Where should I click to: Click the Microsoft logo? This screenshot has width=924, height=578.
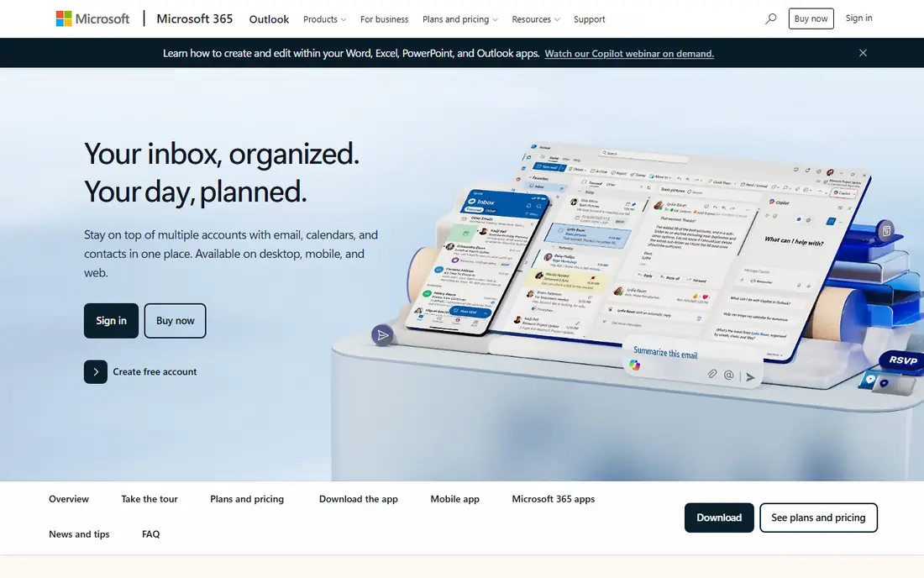(92, 18)
